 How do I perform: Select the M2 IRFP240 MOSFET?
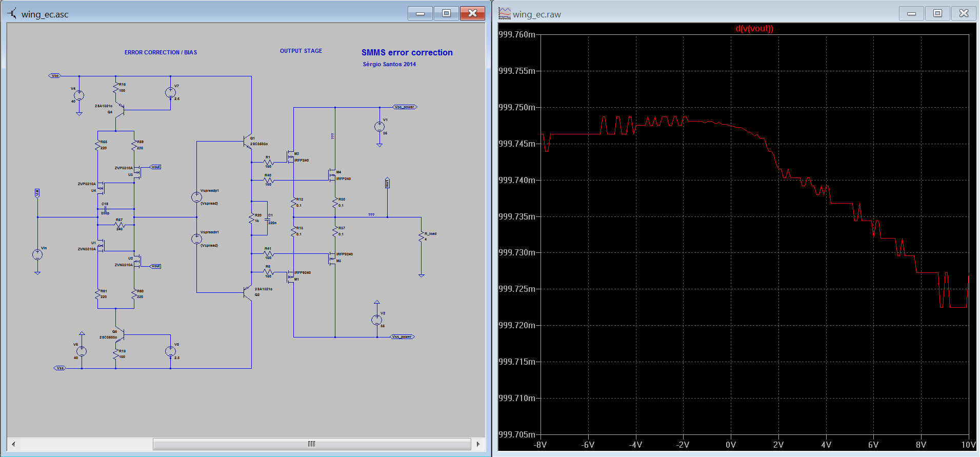tap(290, 156)
